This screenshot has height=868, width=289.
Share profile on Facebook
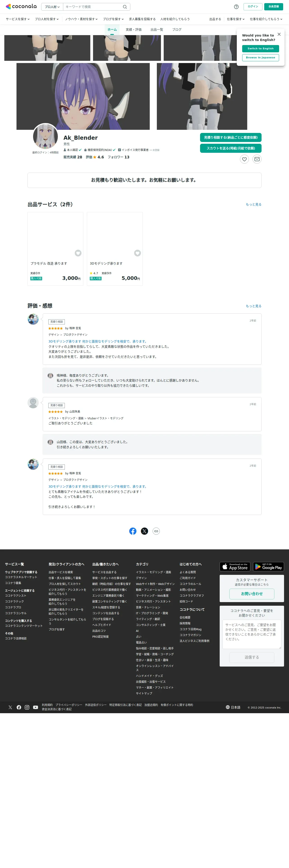(x=133, y=531)
